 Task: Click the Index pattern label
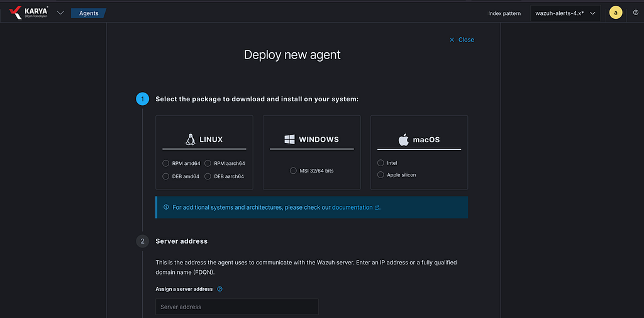pos(504,14)
